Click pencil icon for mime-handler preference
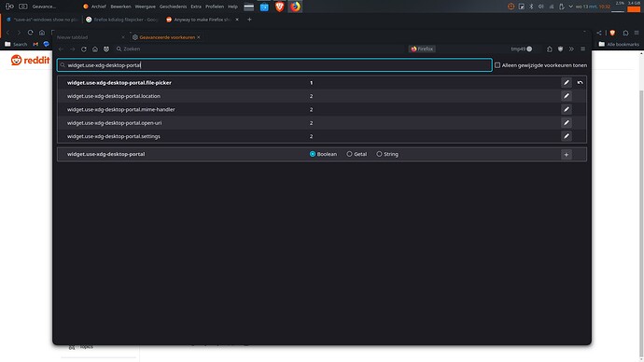The width and height of the screenshot is (644, 362). [566, 109]
